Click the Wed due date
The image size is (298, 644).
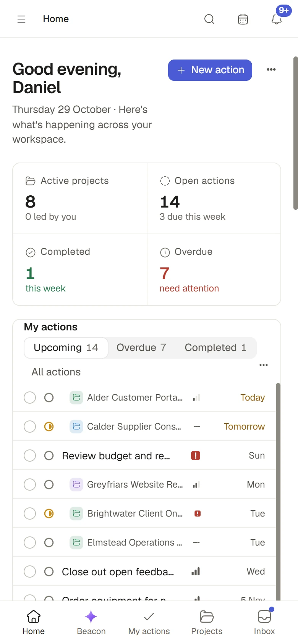[256, 572]
